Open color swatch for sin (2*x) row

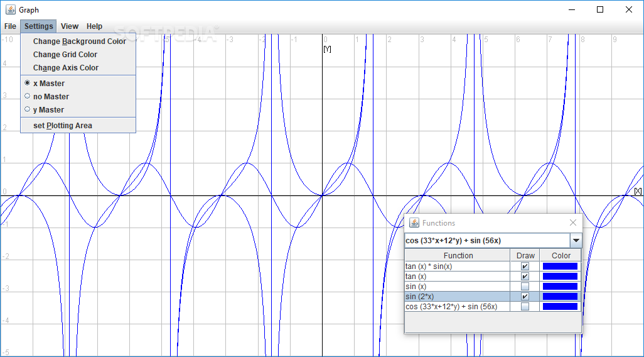click(x=561, y=297)
